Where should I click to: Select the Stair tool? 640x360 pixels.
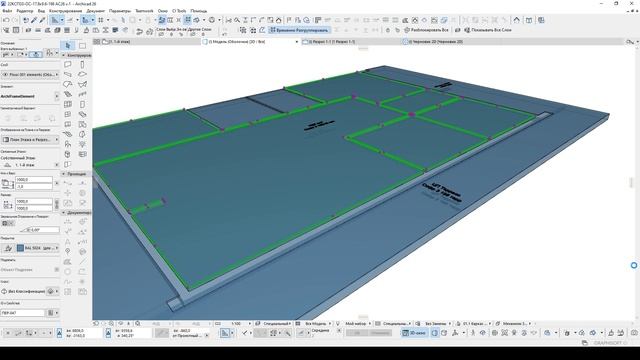68,94
